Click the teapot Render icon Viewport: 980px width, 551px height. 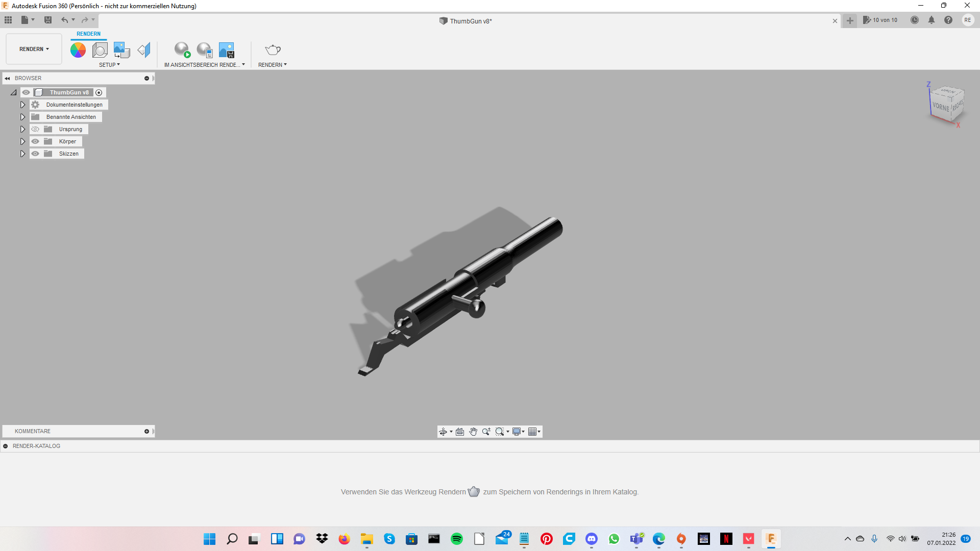[273, 49]
